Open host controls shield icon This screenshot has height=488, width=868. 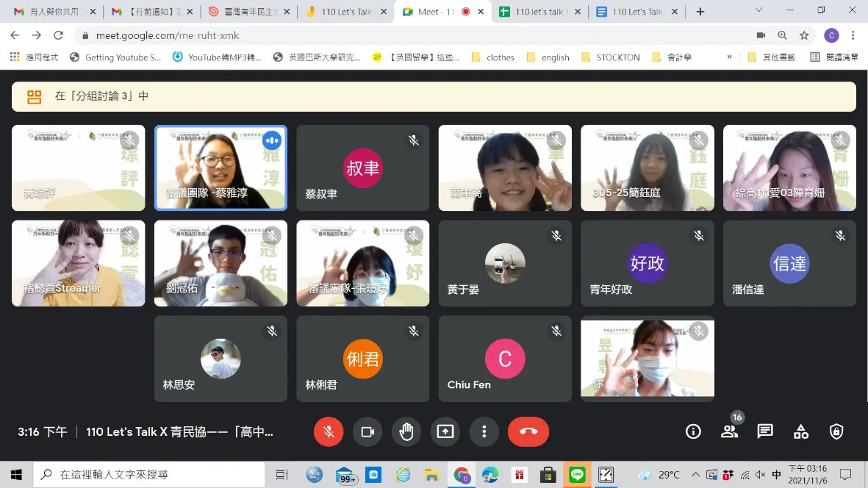[x=836, y=431]
